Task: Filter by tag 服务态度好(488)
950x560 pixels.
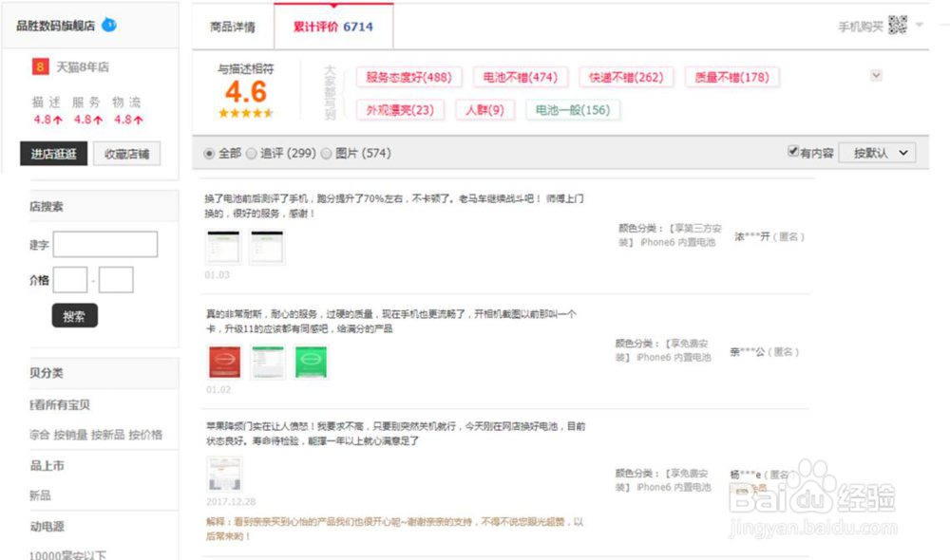Action: pyautogui.click(x=408, y=78)
